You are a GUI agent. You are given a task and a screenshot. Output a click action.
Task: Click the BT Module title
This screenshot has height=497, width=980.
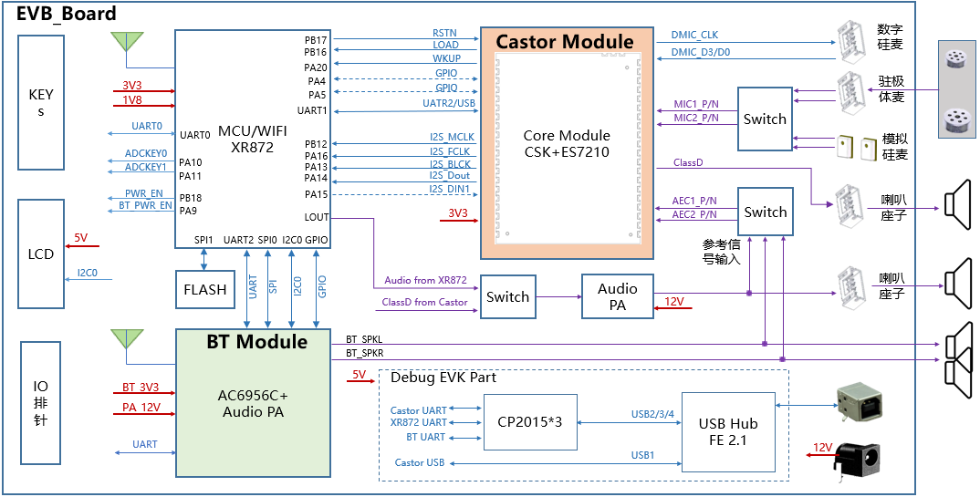tap(257, 342)
